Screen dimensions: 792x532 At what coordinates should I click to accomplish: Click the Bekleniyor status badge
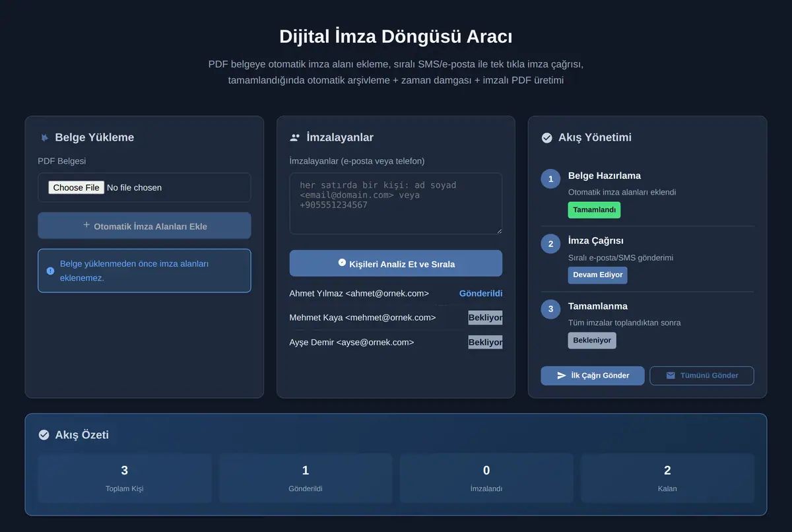(592, 341)
